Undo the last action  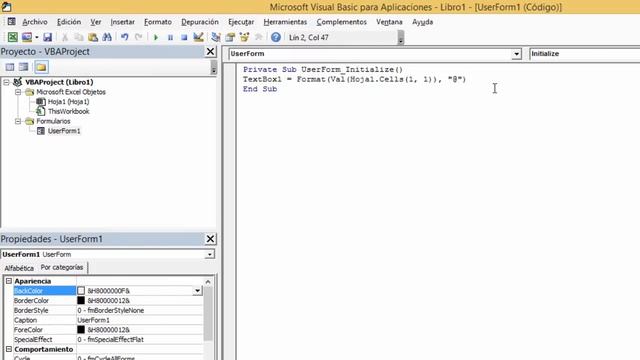pos(124,37)
